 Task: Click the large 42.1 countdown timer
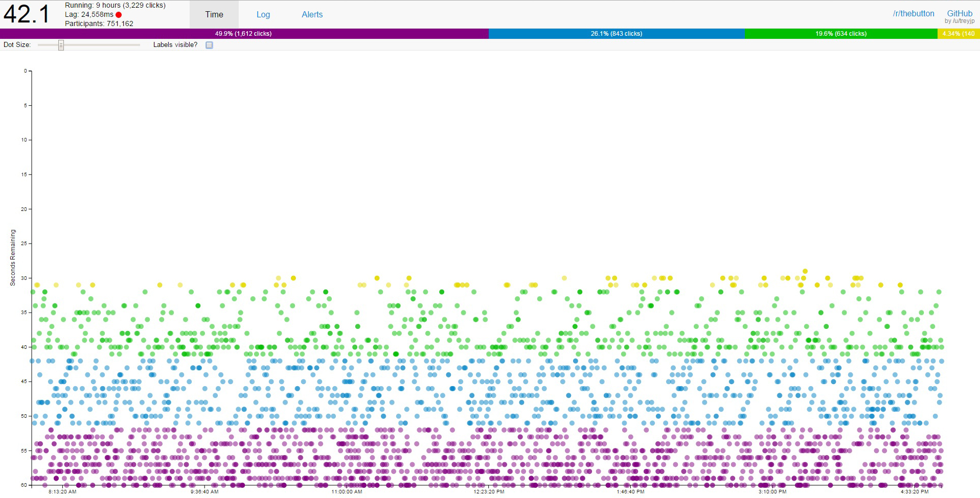pyautogui.click(x=27, y=14)
